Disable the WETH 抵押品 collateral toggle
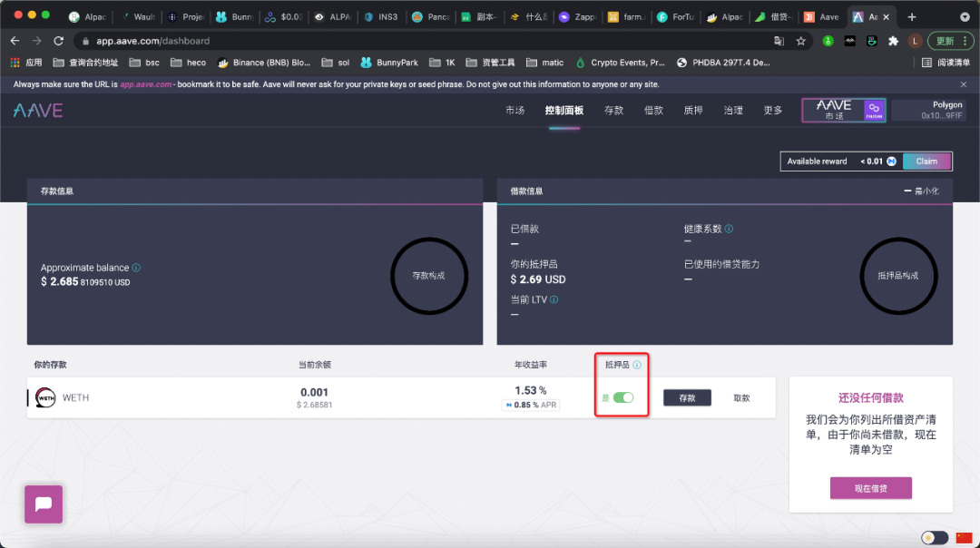 click(x=622, y=397)
